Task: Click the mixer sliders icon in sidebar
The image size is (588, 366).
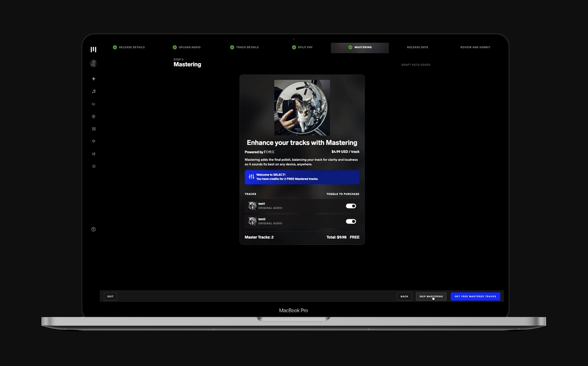Action: click(x=94, y=129)
